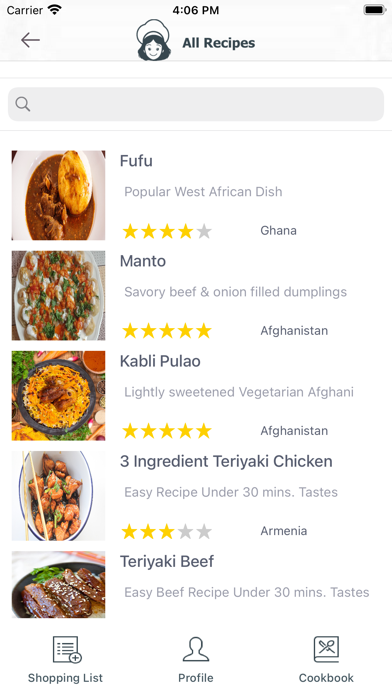
Task: Click the Wi-Fi status icon
Action: 55,10
